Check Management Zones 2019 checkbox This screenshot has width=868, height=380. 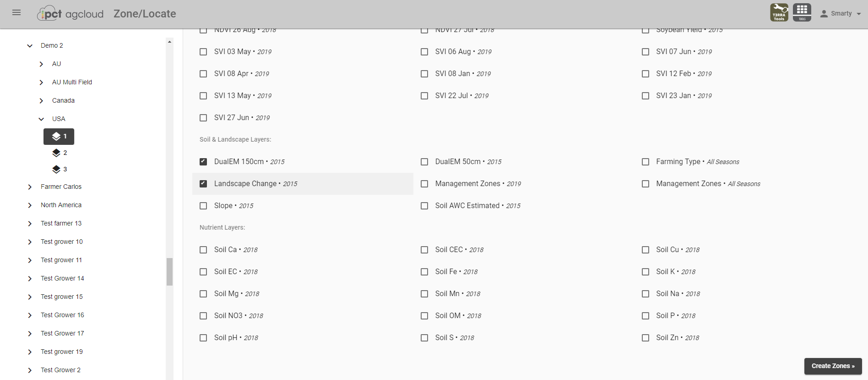coord(424,184)
